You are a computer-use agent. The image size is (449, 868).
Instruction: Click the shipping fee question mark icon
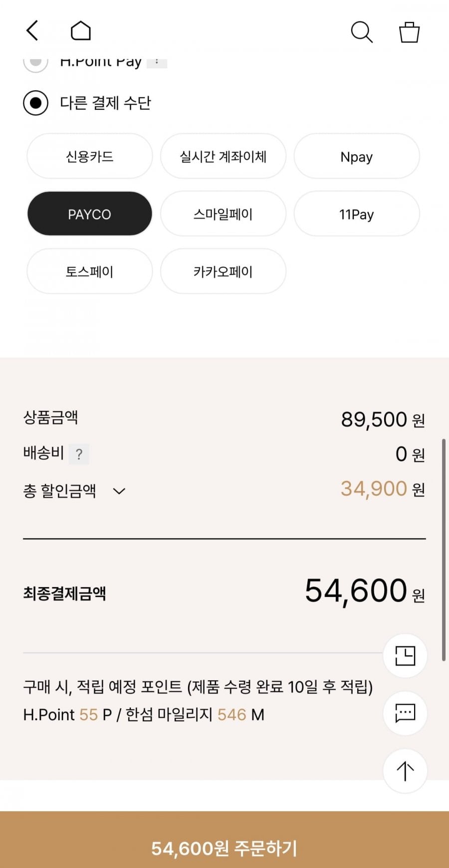tap(79, 454)
